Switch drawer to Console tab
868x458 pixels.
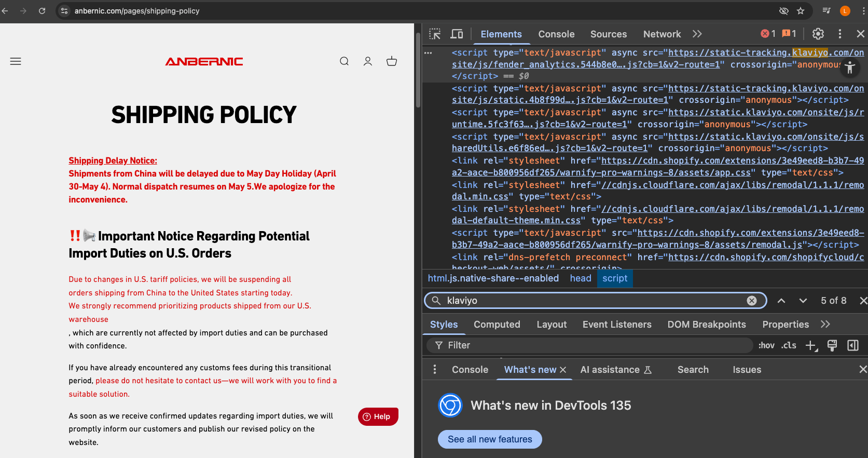(x=470, y=370)
